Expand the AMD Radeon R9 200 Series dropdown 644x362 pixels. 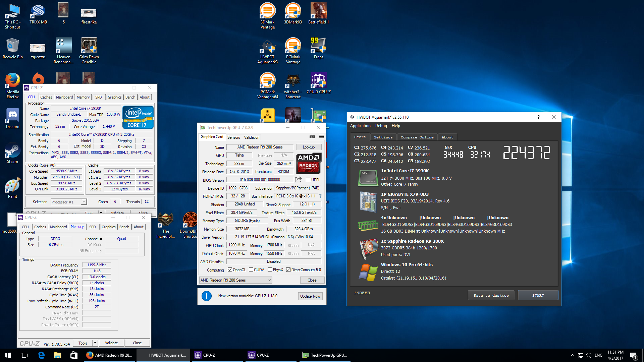(x=235, y=280)
